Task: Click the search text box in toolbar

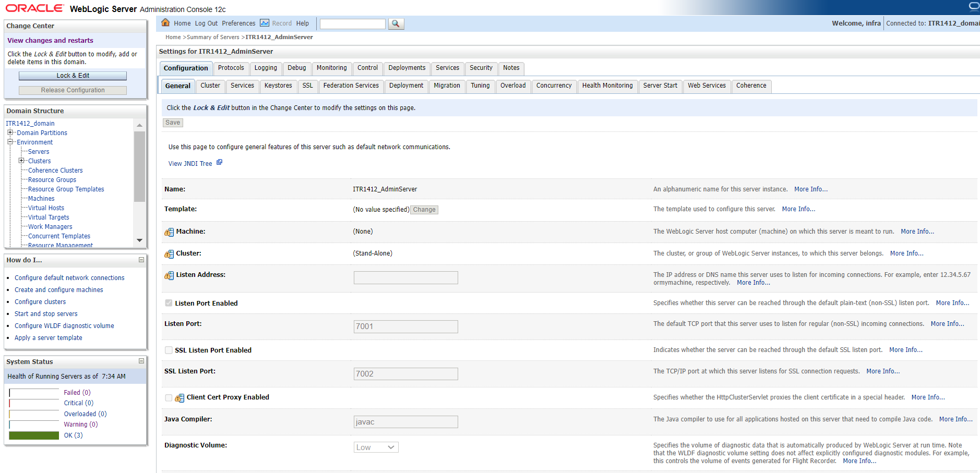Action: (x=353, y=24)
